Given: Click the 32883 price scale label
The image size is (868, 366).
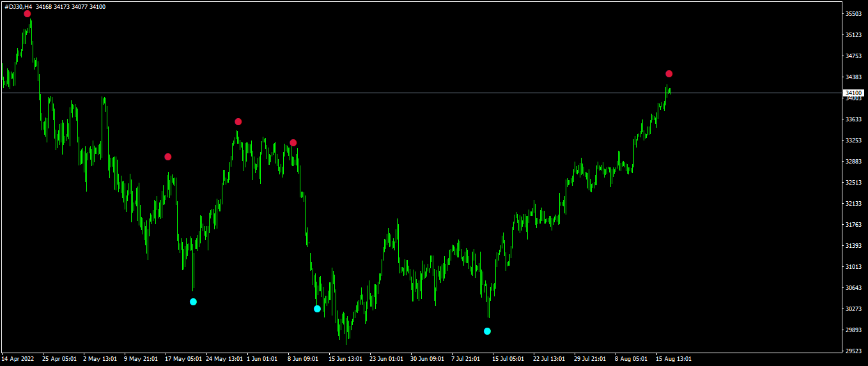Looking at the screenshot, I should click(x=854, y=161).
